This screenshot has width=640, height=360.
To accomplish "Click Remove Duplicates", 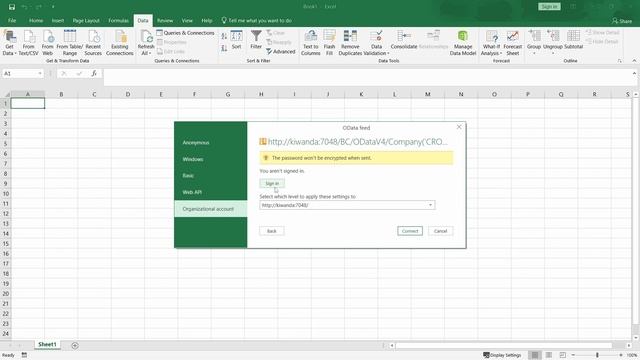I will click(x=350, y=42).
